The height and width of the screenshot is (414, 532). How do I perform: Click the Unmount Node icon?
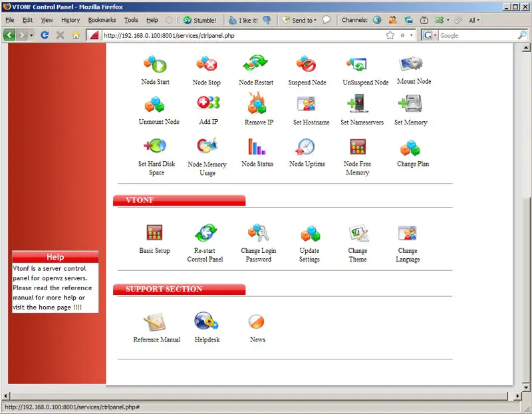[x=154, y=104]
